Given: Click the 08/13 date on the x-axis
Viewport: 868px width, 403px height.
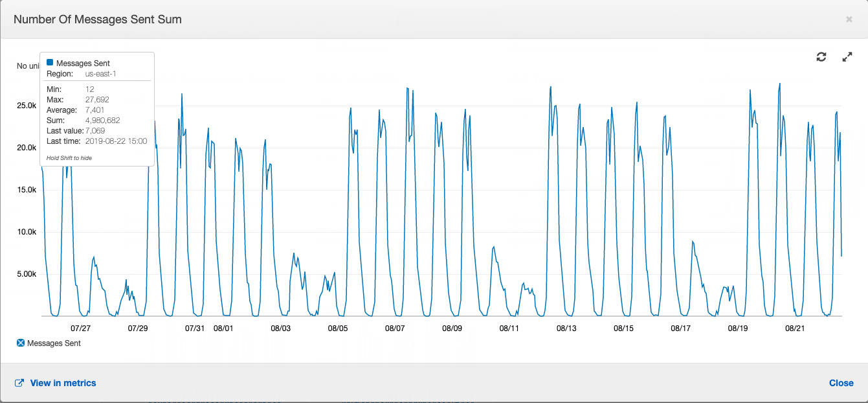Looking at the screenshot, I should coord(566,328).
